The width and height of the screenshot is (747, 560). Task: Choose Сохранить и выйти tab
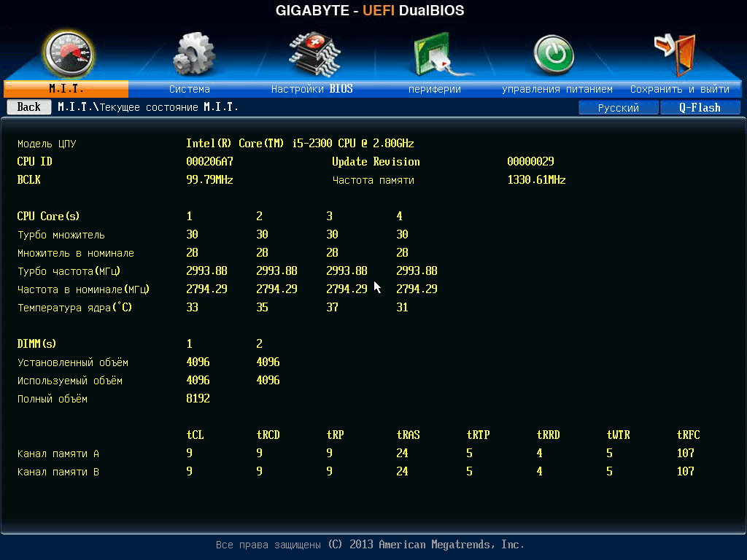tap(680, 89)
